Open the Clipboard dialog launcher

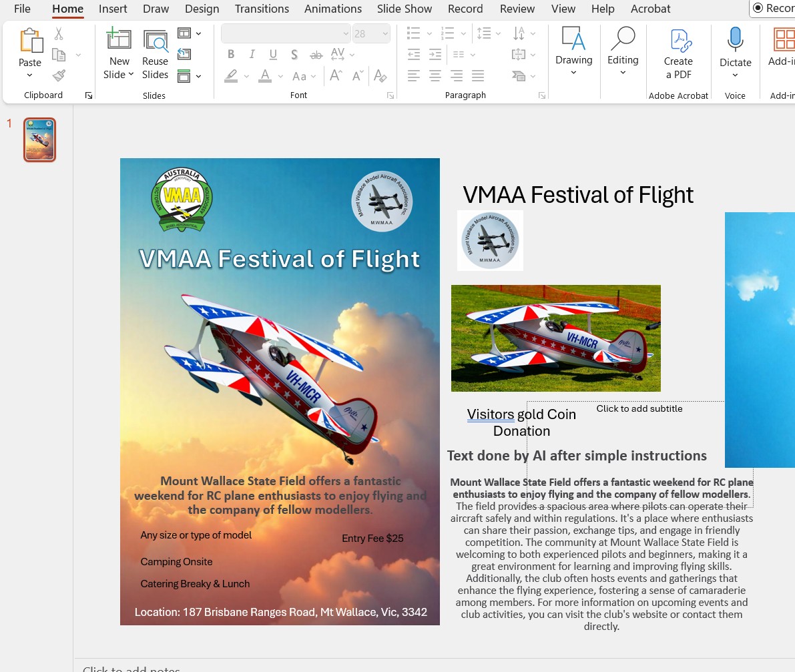89,95
